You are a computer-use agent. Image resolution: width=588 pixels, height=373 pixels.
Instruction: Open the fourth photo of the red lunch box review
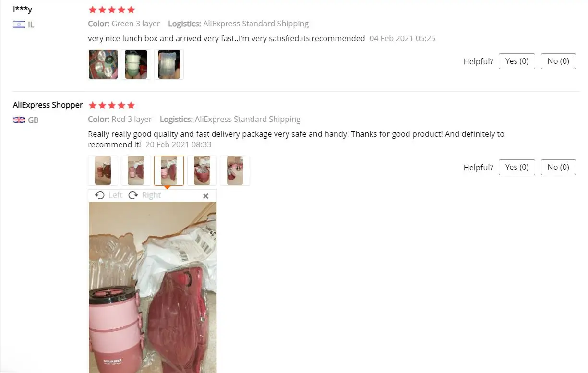click(202, 170)
